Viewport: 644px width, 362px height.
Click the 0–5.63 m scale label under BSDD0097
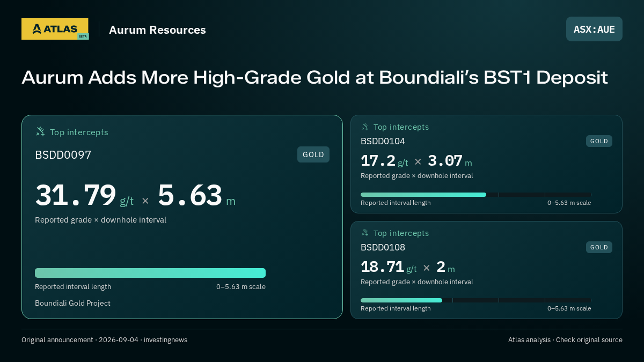click(241, 287)
